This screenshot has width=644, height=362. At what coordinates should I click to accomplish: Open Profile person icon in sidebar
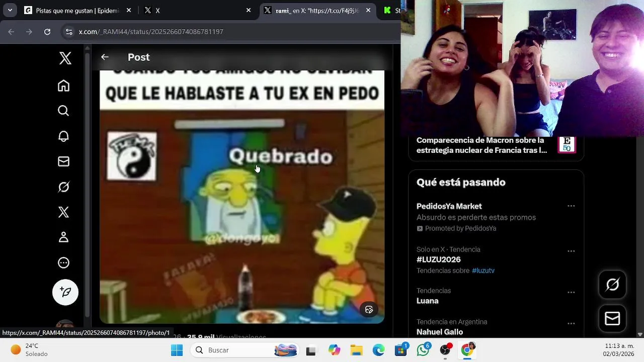[x=63, y=237]
